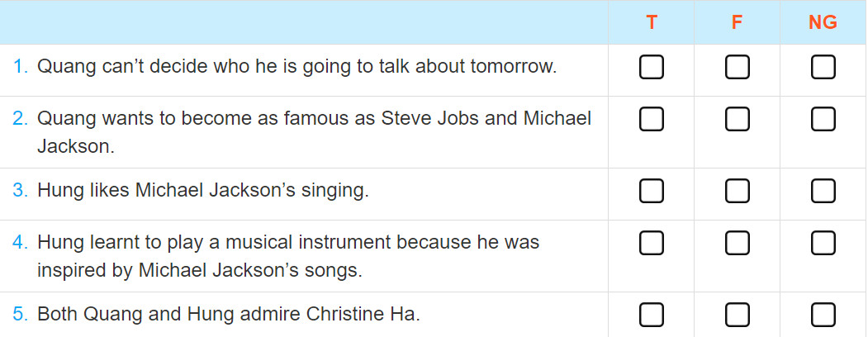Click the T column header
Image resolution: width=868 pixels, height=337 pixels.
[652, 22]
